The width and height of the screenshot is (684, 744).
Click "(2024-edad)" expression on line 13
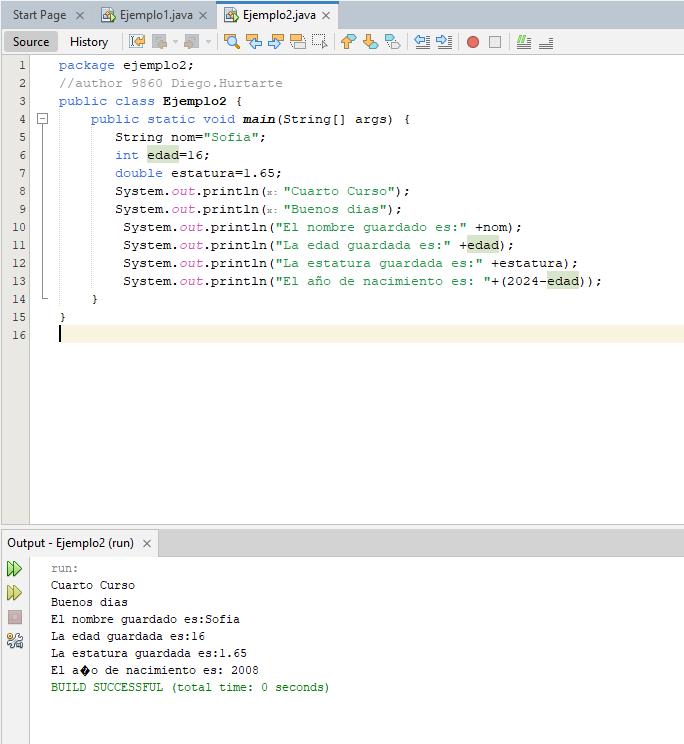click(543, 281)
